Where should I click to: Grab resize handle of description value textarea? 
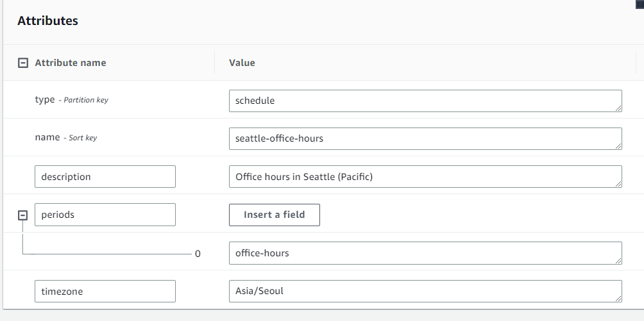tap(618, 184)
